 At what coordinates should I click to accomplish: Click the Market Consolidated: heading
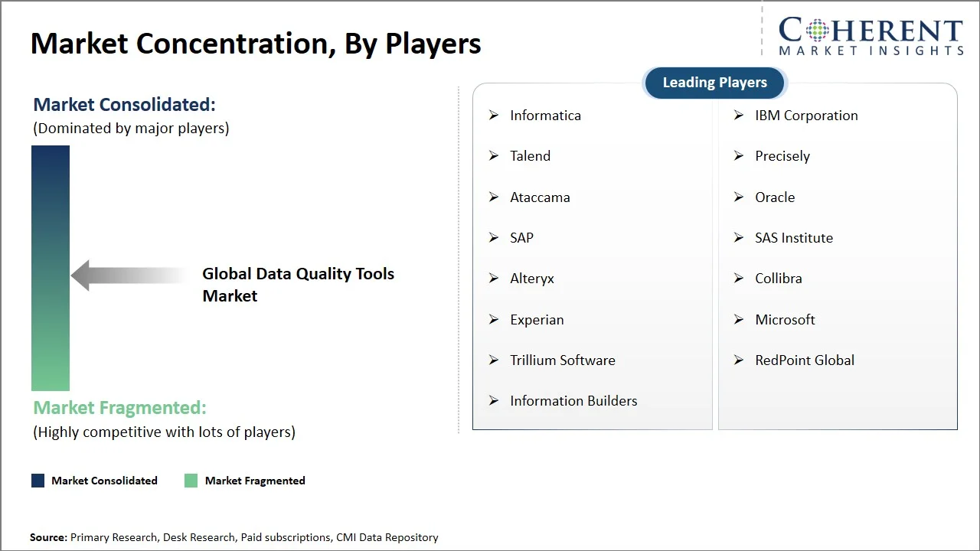click(125, 105)
